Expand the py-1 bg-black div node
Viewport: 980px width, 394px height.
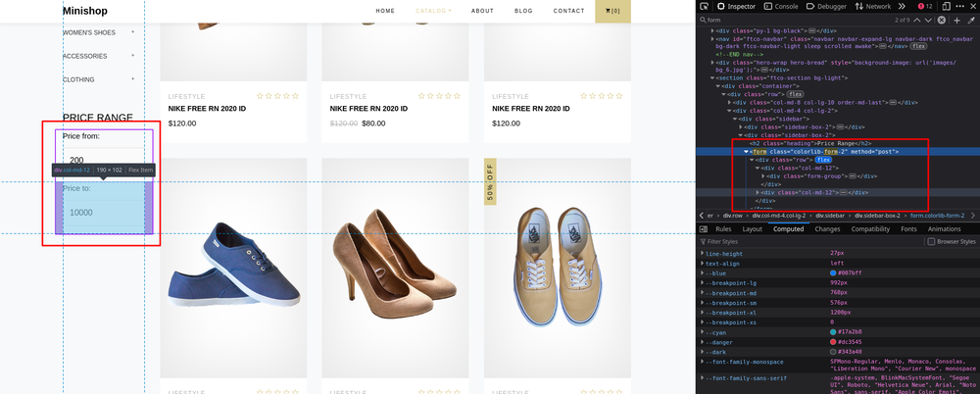713,30
